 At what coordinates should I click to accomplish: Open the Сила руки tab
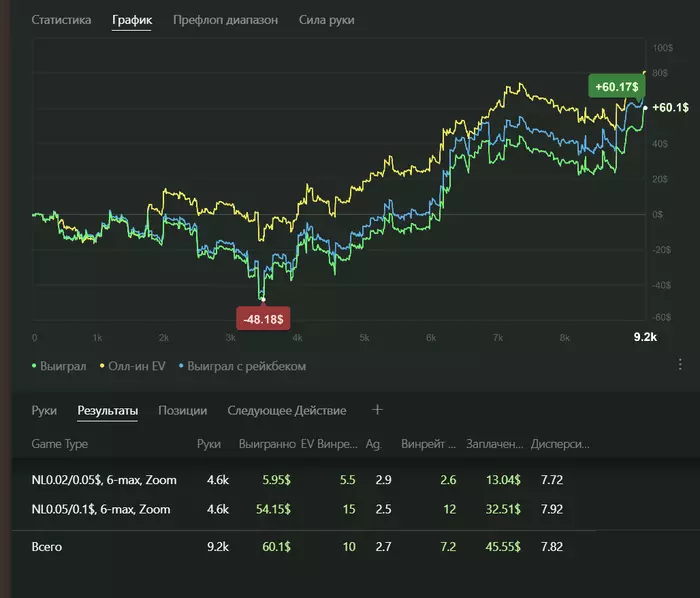coord(326,20)
